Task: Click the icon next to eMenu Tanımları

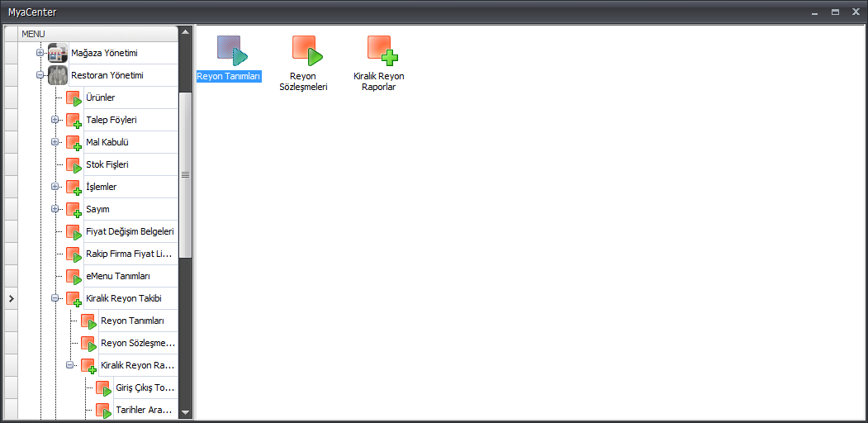Action: [x=74, y=277]
